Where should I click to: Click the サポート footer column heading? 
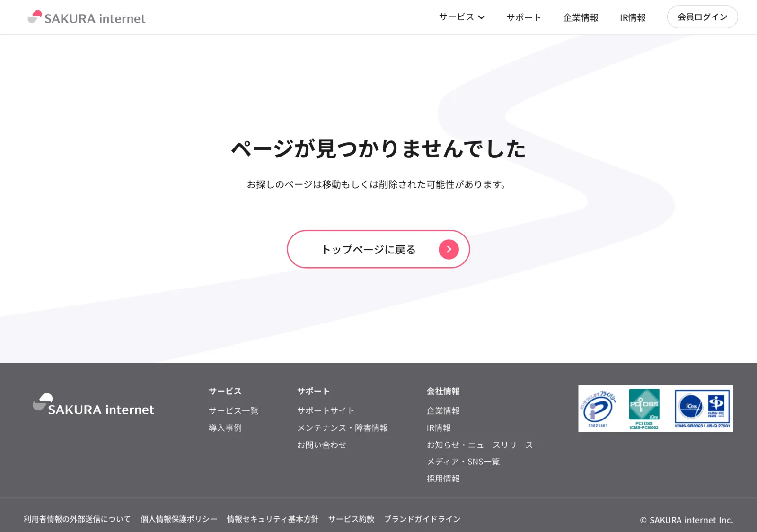(x=313, y=391)
